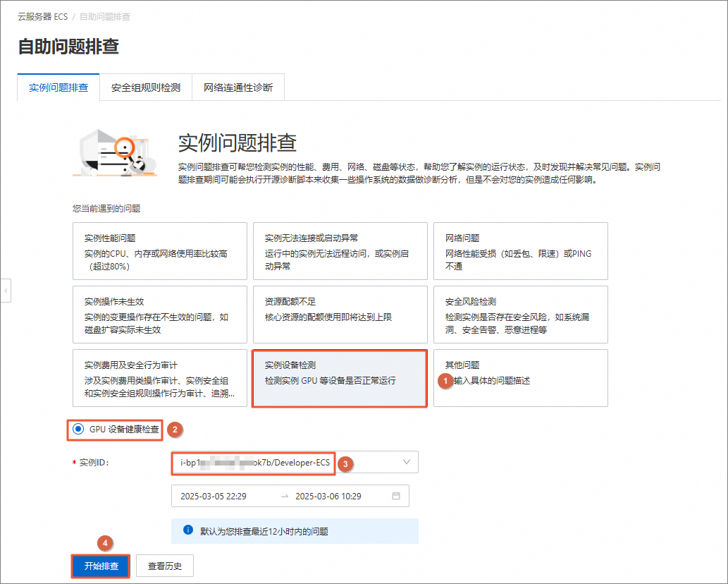Switch to the 网络连通性诊断 tab

click(x=238, y=87)
